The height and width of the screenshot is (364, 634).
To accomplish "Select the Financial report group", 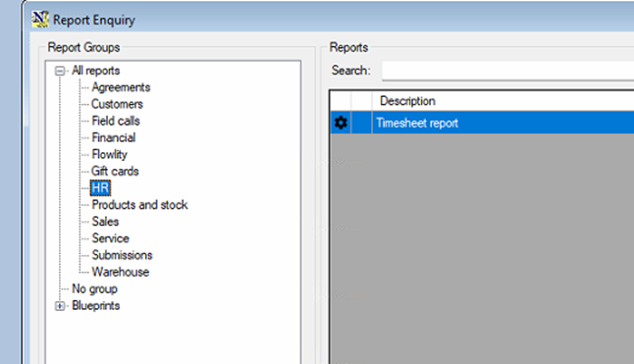I will click(114, 137).
